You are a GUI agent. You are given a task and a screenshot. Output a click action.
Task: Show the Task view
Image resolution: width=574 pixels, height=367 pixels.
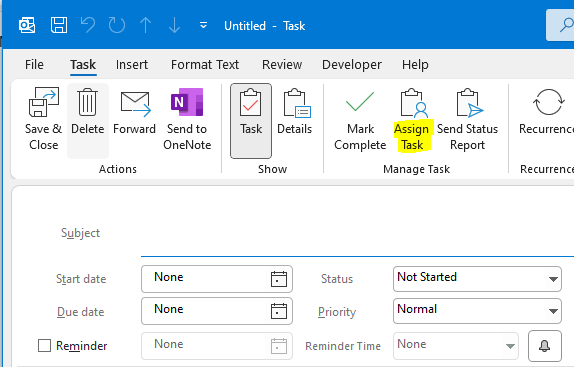(251, 121)
